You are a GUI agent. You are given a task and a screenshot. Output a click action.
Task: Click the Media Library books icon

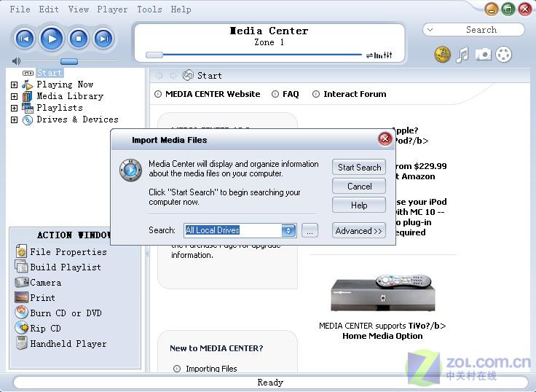[28, 96]
